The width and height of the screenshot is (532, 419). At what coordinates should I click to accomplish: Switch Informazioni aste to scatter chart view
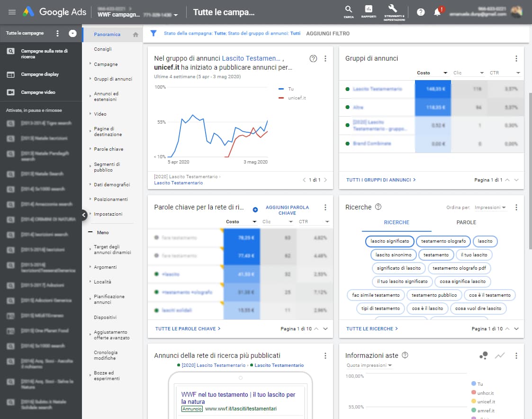point(484,355)
